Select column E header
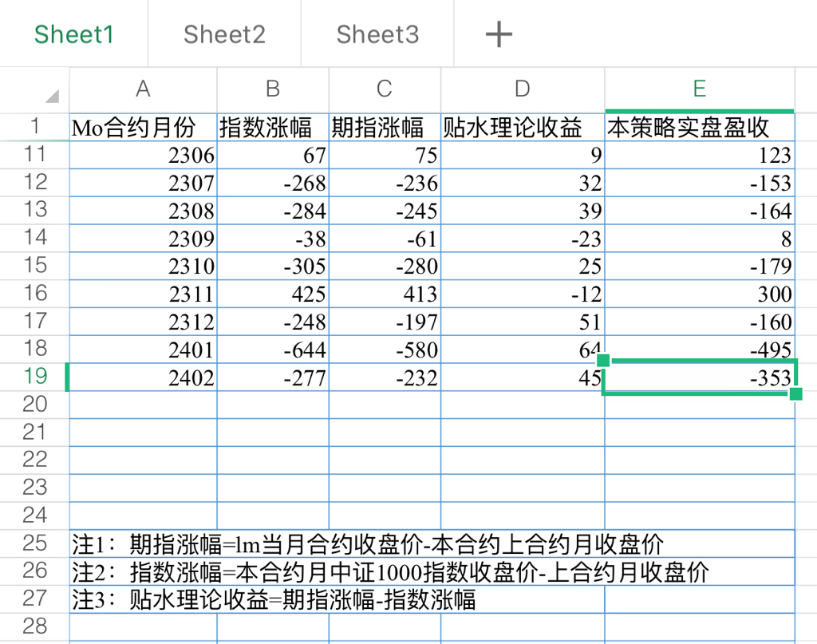Image resolution: width=817 pixels, height=644 pixels. (x=700, y=89)
